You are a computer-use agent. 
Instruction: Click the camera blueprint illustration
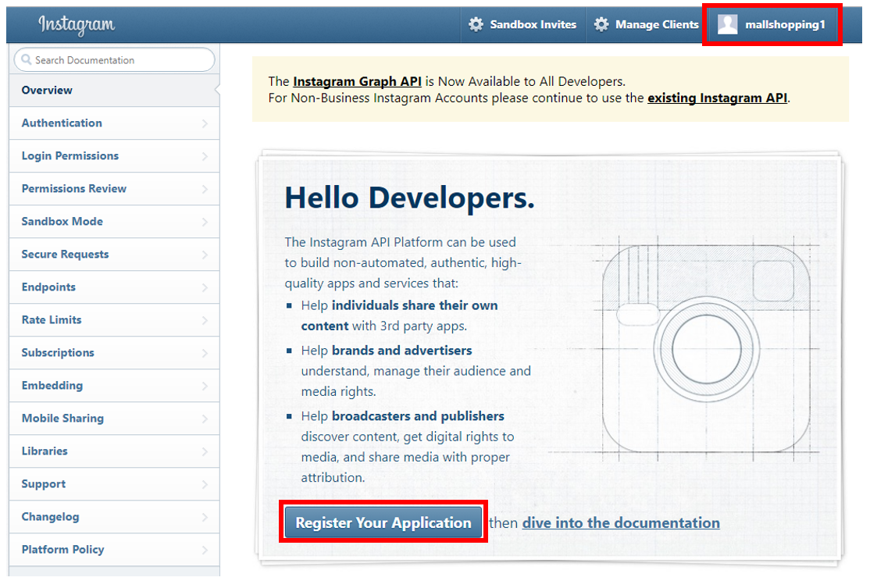point(706,349)
